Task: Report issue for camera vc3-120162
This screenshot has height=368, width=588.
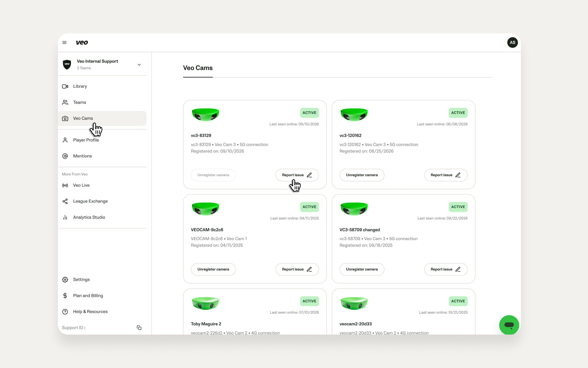Action: pos(446,175)
